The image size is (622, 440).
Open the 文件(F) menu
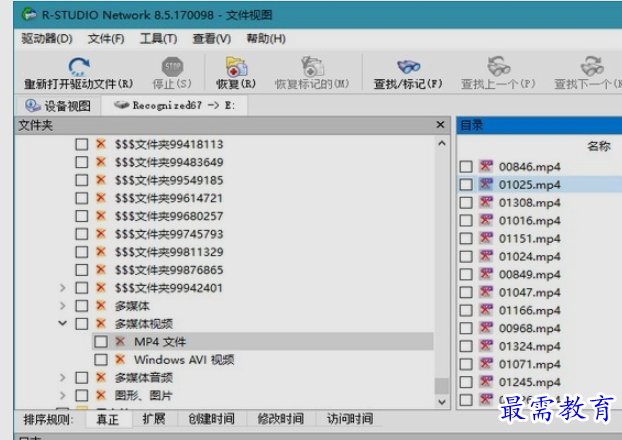106,38
